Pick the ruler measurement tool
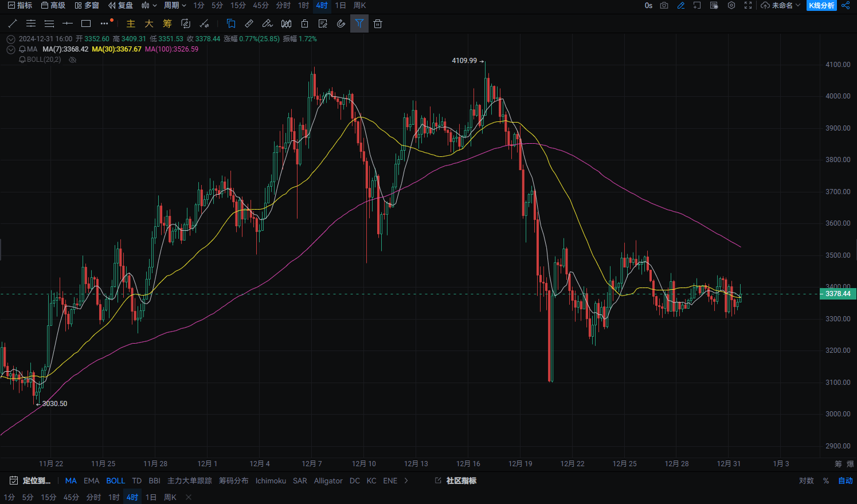This screenshot has width=857, height=504. coord(249,23)
